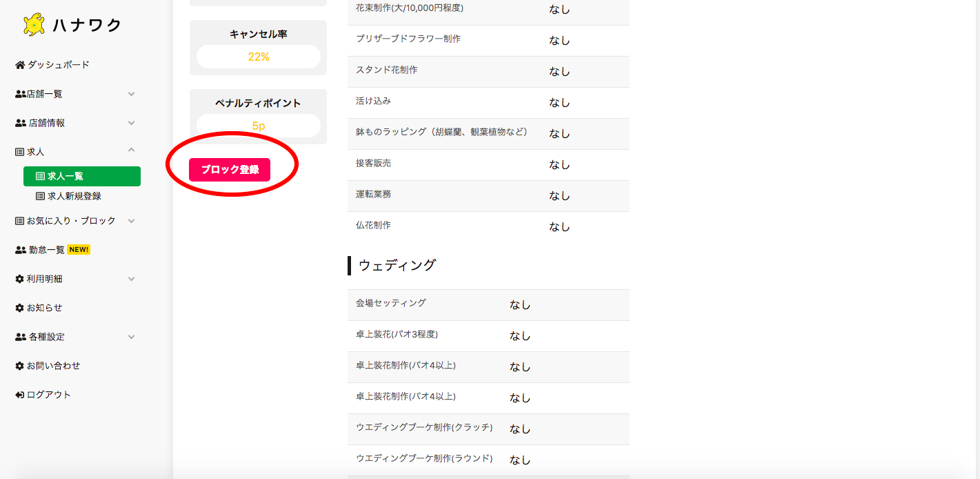Click the gear icon beside お知らせ
This screenshot has height=479, width=980.
pos(19,308)
